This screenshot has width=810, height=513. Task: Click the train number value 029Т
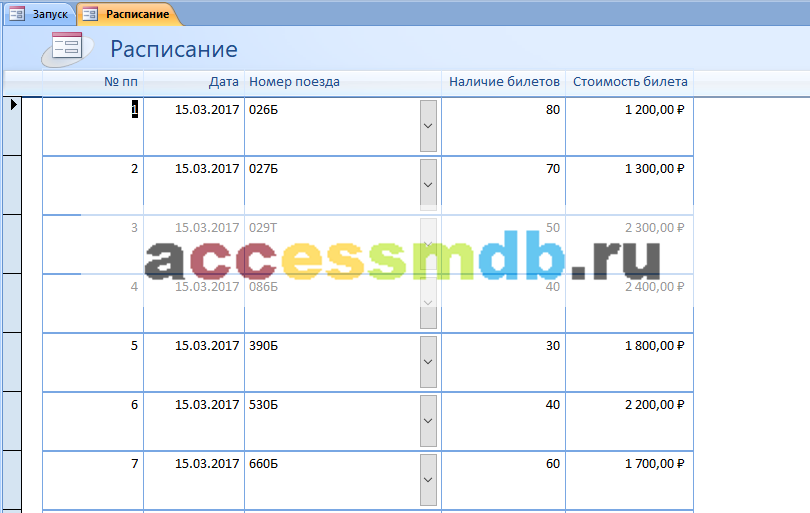click(x=263, y=228)
